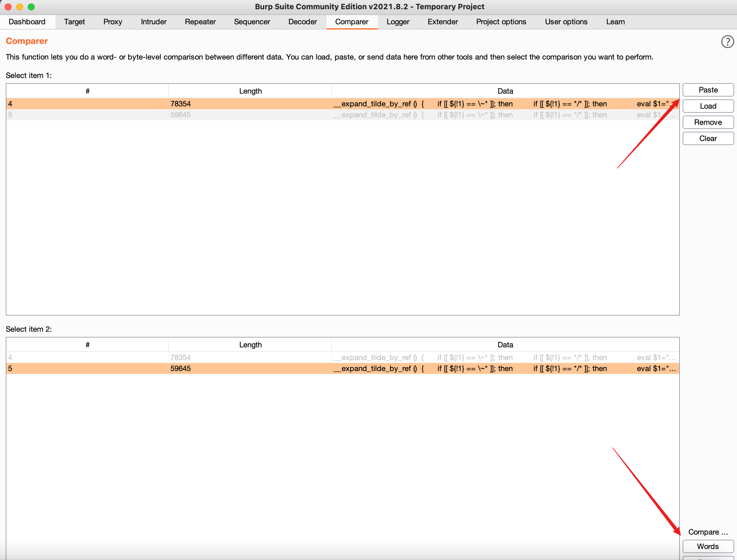Switch to the Extender tab
The width and height of the screenshot is (737, 560).
click(x=443, y=22)
